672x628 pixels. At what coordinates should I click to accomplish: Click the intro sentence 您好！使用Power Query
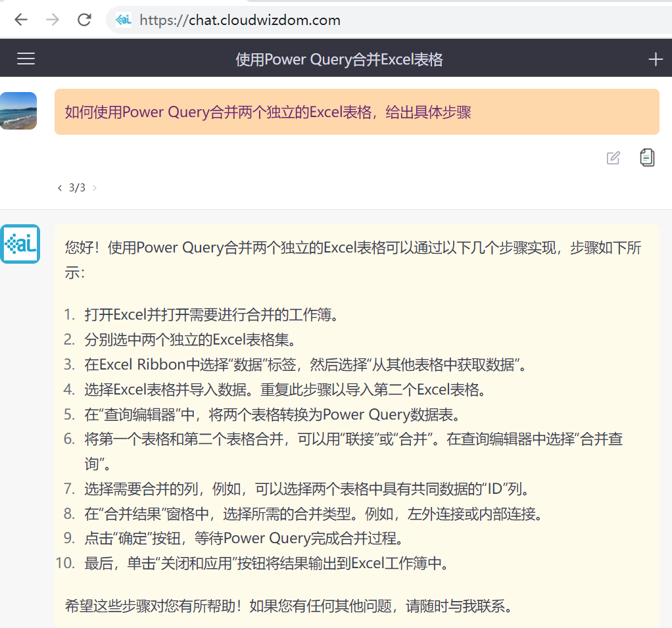pos(352,260)
